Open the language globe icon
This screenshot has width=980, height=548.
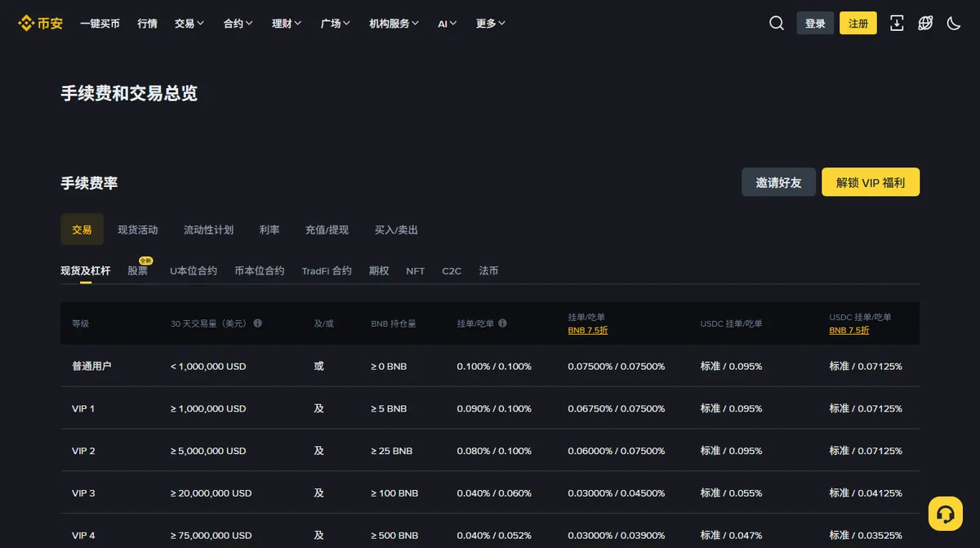point(925,23)
